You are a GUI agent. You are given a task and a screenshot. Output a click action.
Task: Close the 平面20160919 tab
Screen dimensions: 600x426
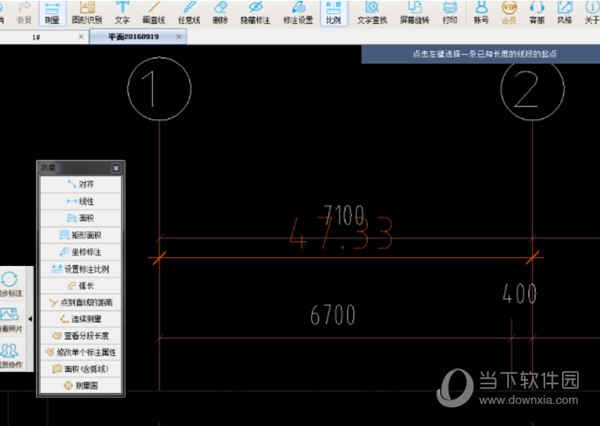click(179, 37)
